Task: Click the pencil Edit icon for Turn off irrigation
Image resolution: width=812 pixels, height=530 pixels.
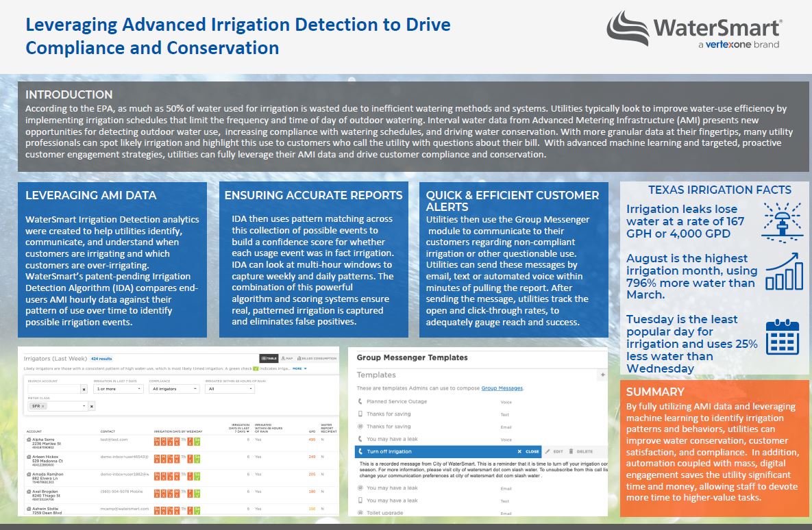Action: 548,451
